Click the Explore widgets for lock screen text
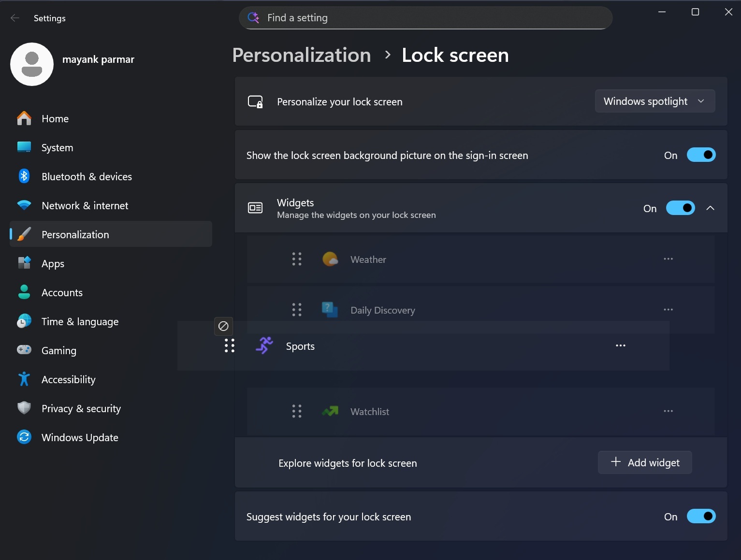This screenshot has height=560, width=741. pyautogui.click(x=348, y=463)
